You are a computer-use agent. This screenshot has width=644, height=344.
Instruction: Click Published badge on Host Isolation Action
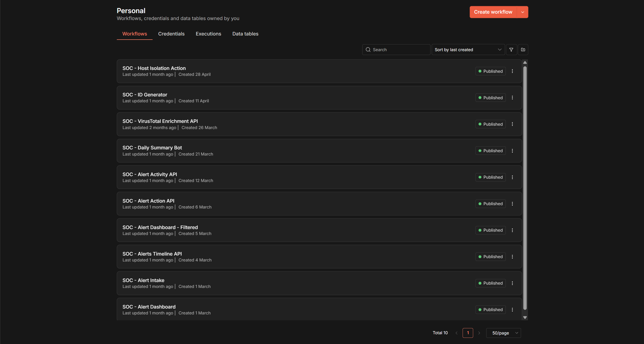tap(490, 71)
